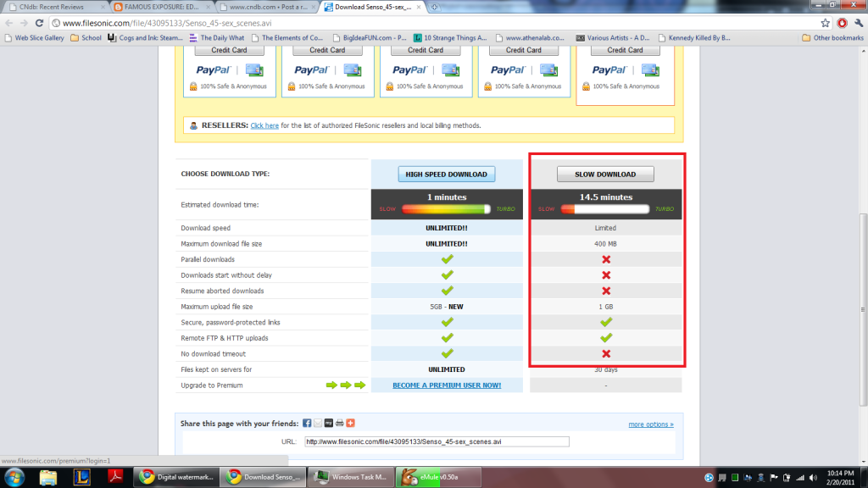Viewport: 868px width, 488px height.
Task: Switch to the Digital watermark Chrome window
Action: coord(176,477)
